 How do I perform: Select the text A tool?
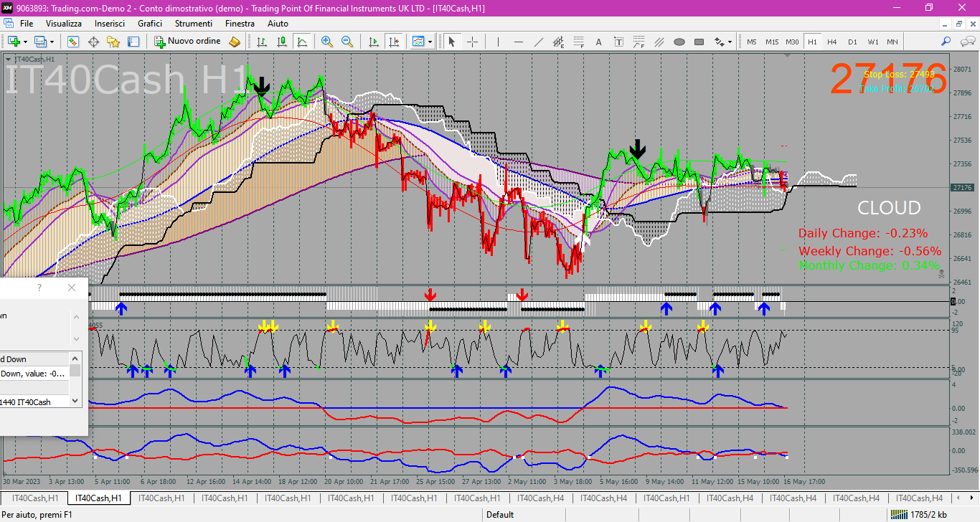pyautogui.click(x=598, y=42)
